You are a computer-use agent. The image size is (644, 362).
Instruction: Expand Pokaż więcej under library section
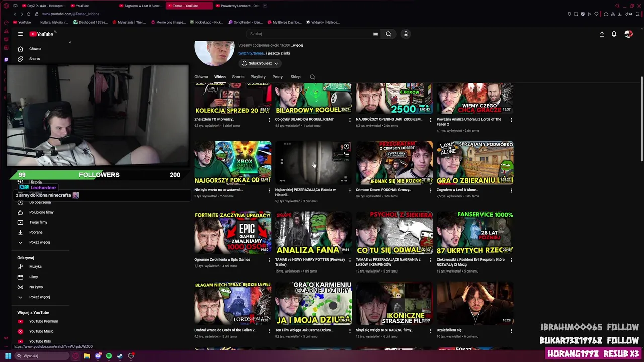[x=39, y=242]
